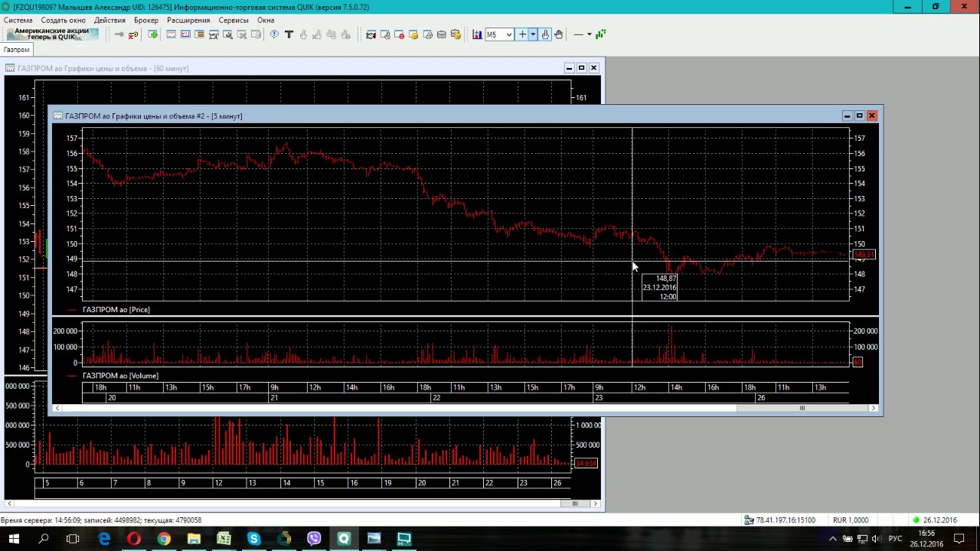980x551 pixels.
Task: Launch Google Chrome from the taskbar
Action: coord(164,539)
